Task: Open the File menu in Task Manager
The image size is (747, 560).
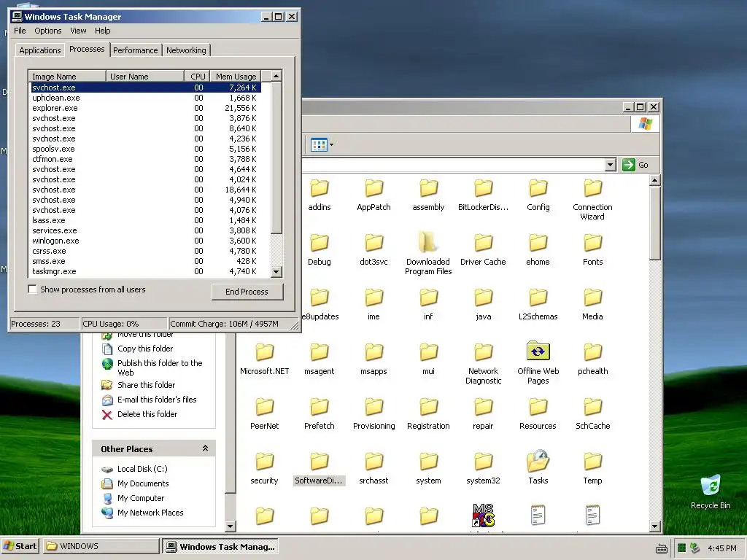Action: click(20, 31)
